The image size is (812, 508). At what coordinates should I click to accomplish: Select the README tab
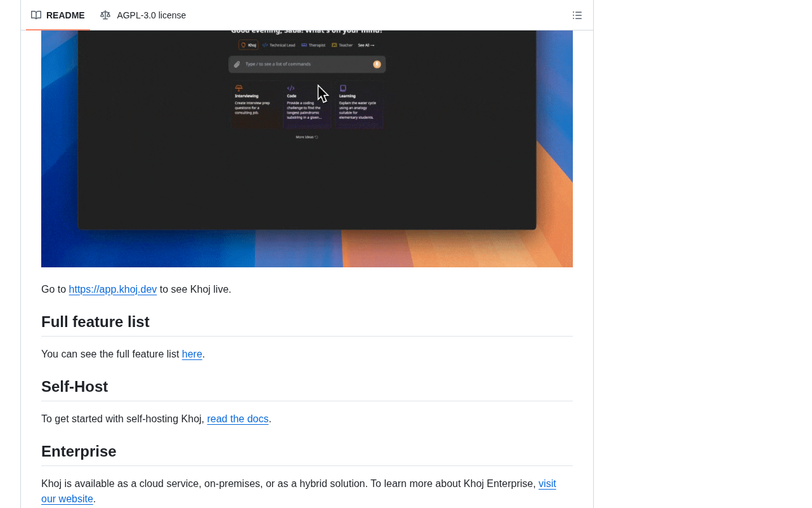[x=58, y=15]
